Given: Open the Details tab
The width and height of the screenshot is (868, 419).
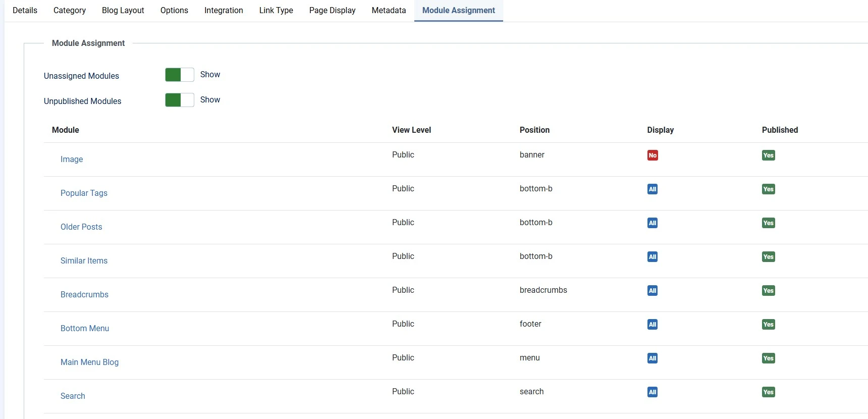Looking at the screenshot, I should coord(25,11).
